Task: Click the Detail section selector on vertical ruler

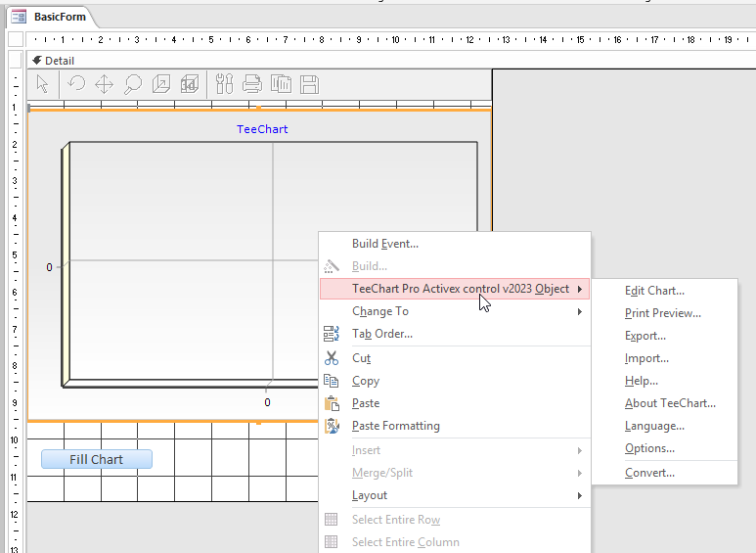Action: 16,61
